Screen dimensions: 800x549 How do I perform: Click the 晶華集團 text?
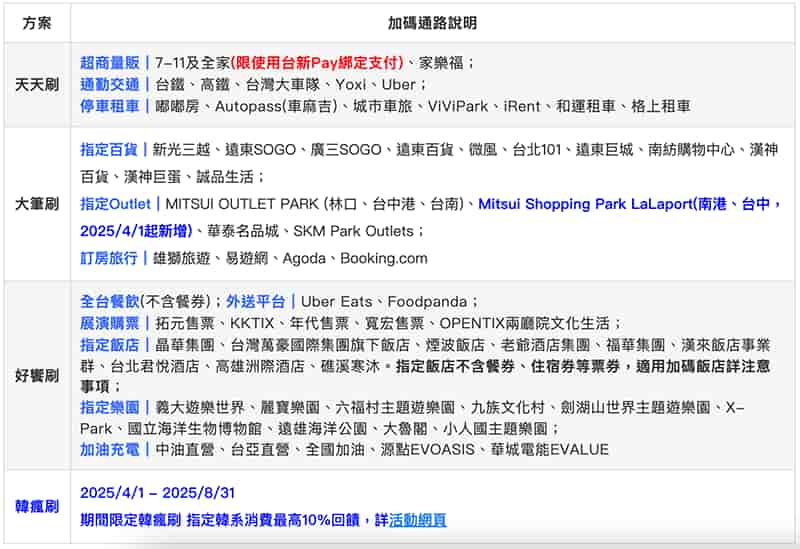(x=185, y=345)
